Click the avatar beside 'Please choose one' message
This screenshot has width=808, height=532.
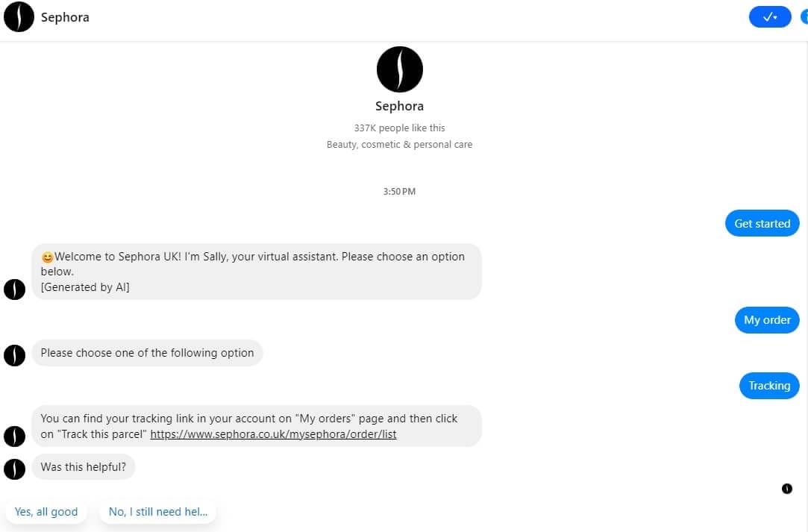[x=15, y=356]
